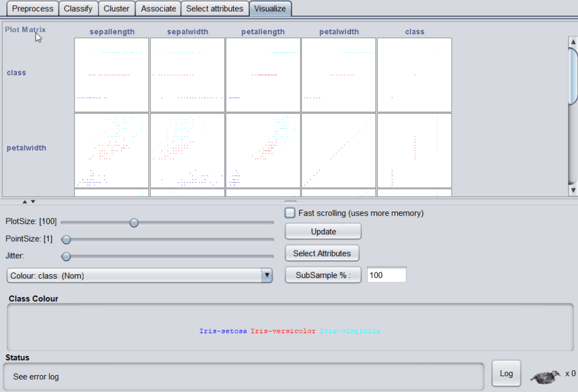The height and width of the screenshot is (392, 578).
Task: Open the petalwidth vs petallength scatter plot
Action: tap(263, 151)
